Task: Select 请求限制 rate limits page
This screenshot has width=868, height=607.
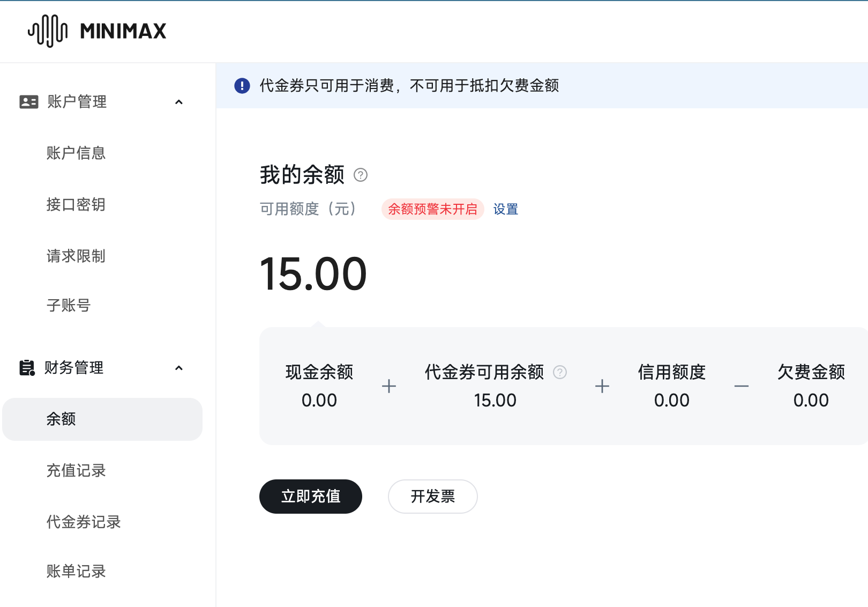Action: coord(76,256)
